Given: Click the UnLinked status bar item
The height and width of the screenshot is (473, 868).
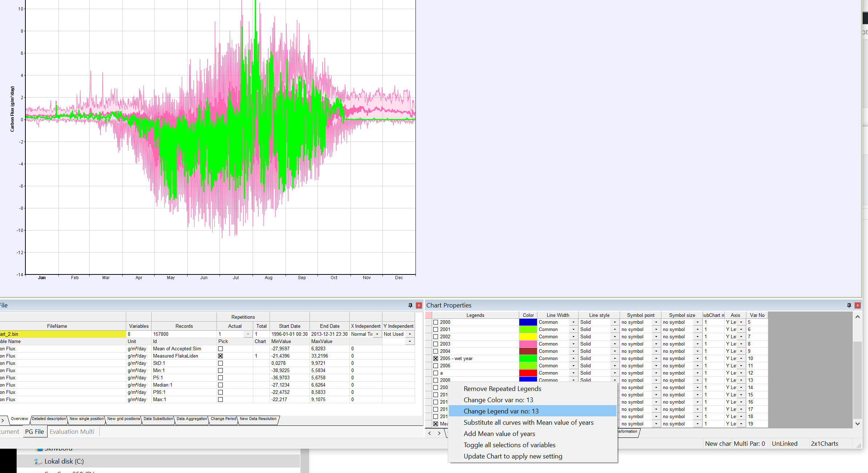Looking at the screenshot, I should (x=785, y=444).
